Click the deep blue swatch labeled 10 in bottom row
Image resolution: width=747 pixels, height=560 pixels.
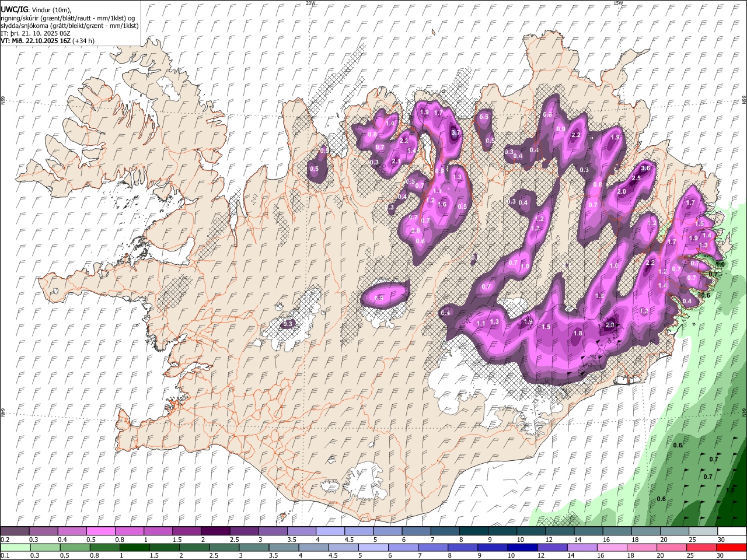click(522, 547)
